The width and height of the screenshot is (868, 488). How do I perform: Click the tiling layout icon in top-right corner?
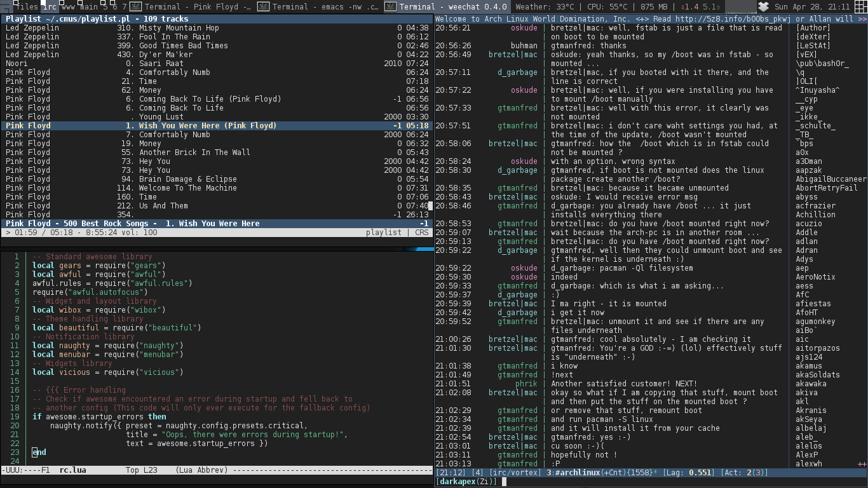pos(860,7)
